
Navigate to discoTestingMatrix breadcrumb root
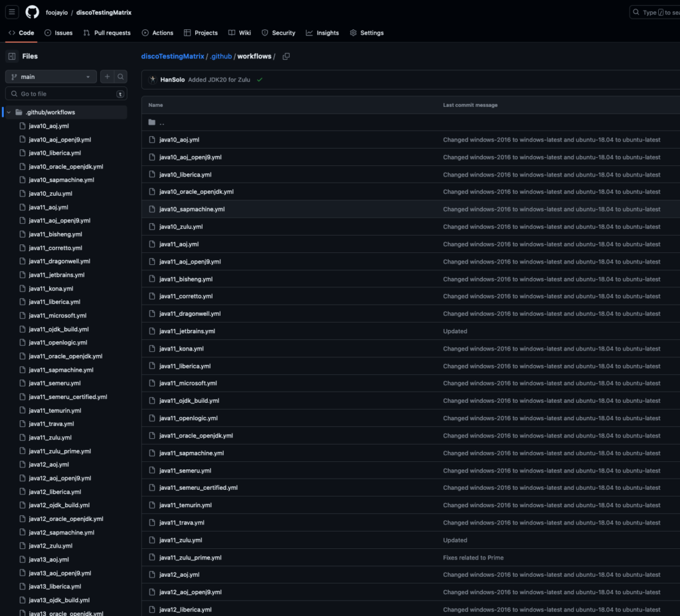(173, 56)
